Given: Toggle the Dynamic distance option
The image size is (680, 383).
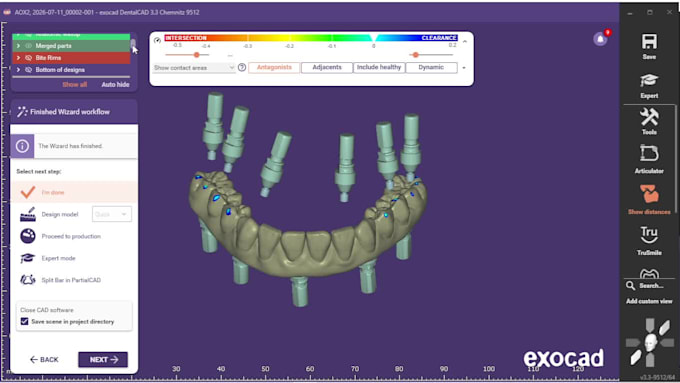Looking at the screenshot, I should pos(431,67).
